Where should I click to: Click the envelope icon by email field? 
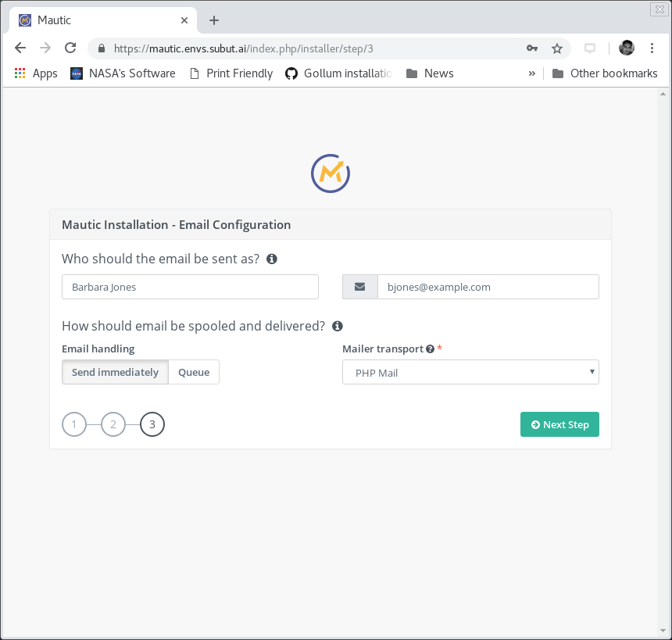[360, 287]
